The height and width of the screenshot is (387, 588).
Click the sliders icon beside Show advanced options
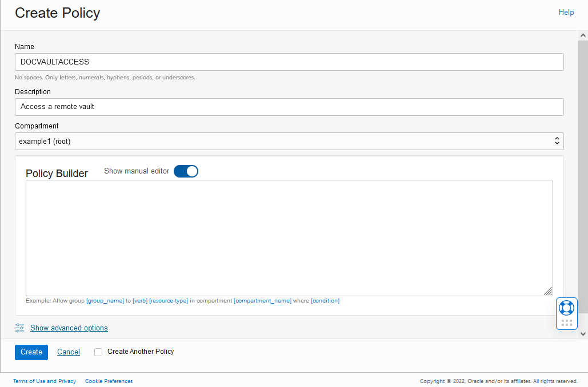coord(19,328)
